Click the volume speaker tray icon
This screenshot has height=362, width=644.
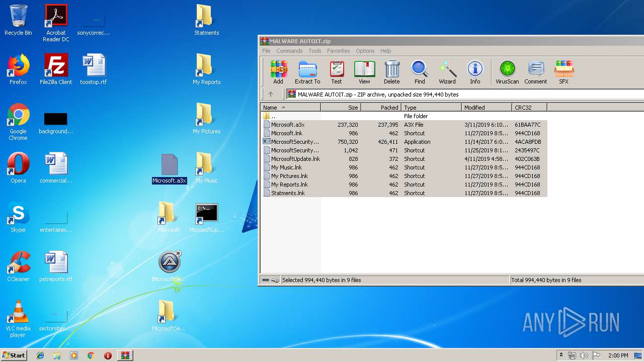click(584, 355)
